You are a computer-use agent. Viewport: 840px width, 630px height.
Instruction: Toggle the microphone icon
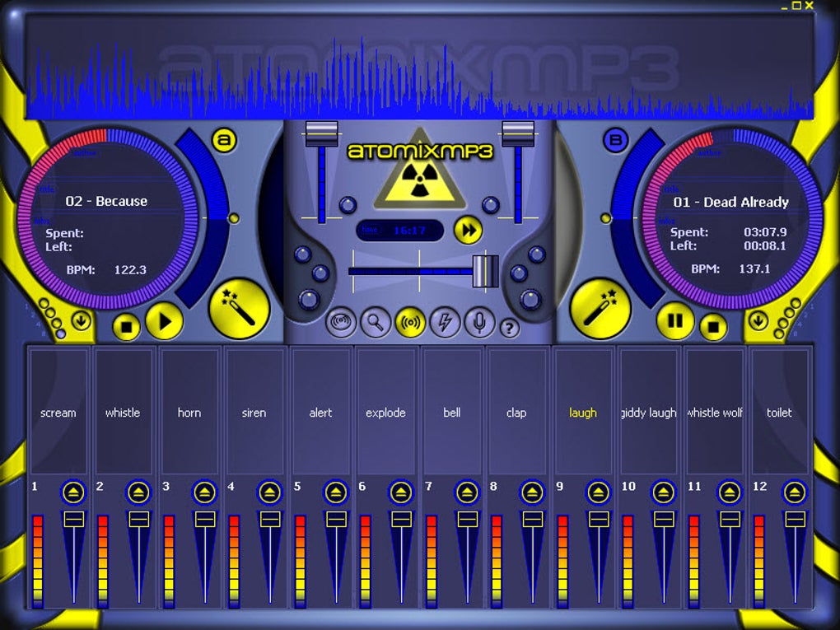(x=479, y=322)
